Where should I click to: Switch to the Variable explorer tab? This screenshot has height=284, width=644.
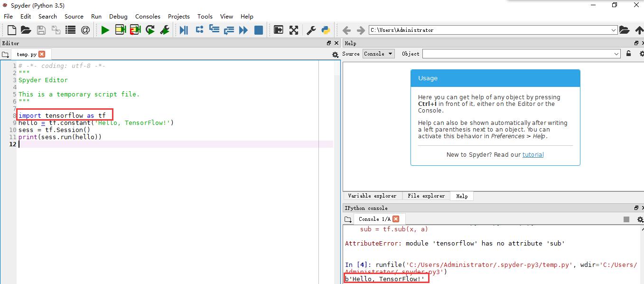point(372,196)
